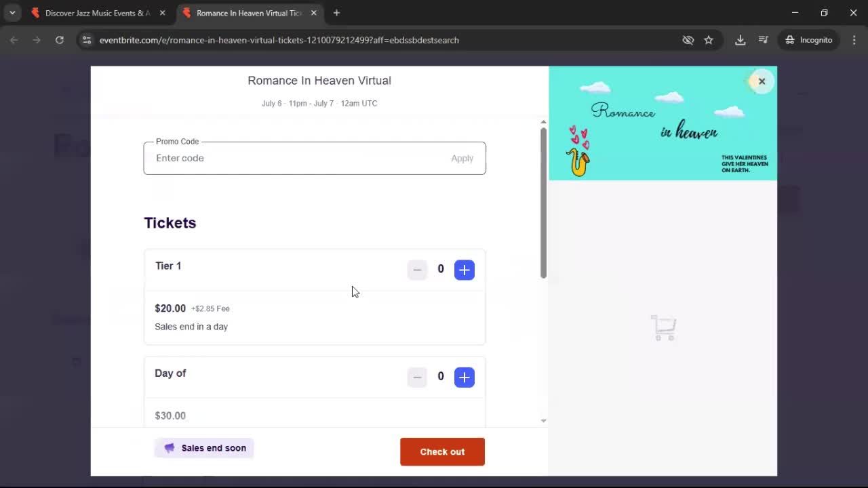
Task: Click the Tickets heading
Action: tap(170, 223)
